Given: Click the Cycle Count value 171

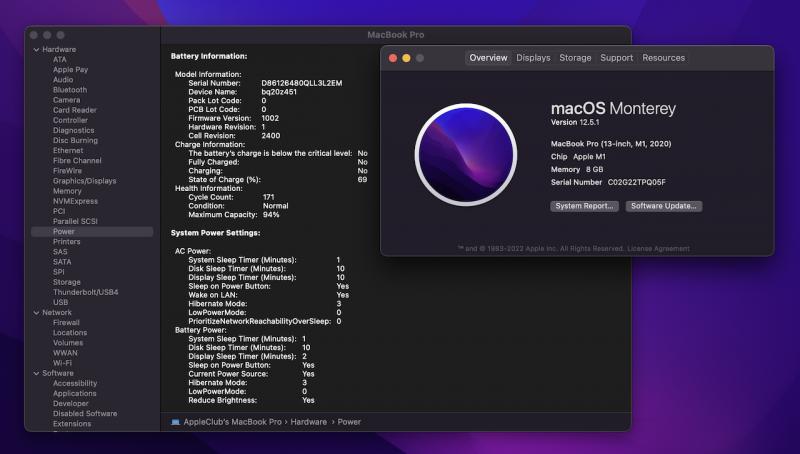Looking at the screenshot, I should [x=268, y=197].
